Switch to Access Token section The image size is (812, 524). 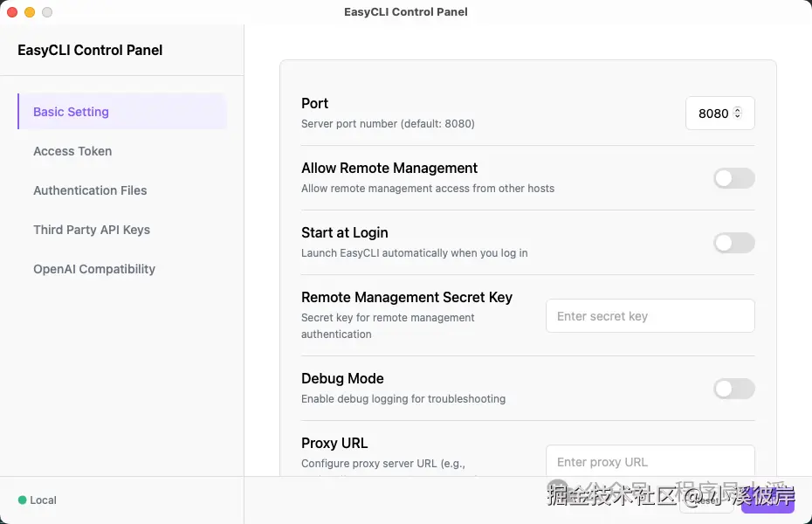pyautogui.click(x=72, y=151)
